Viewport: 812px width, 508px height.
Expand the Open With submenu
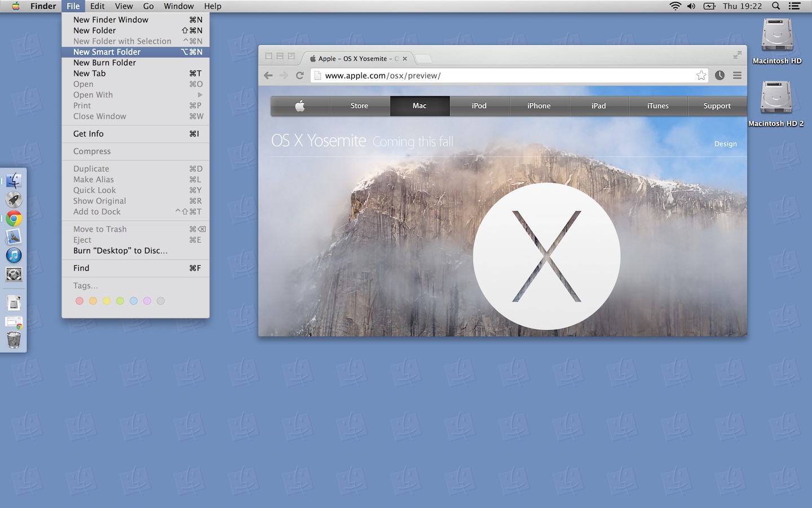(x=135, y=95)
